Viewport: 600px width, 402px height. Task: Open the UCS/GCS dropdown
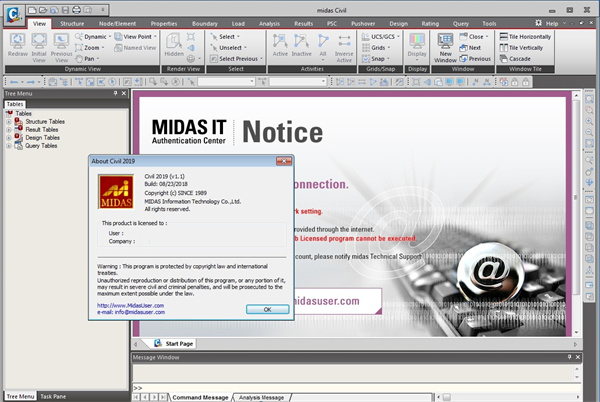pos(398,37)
